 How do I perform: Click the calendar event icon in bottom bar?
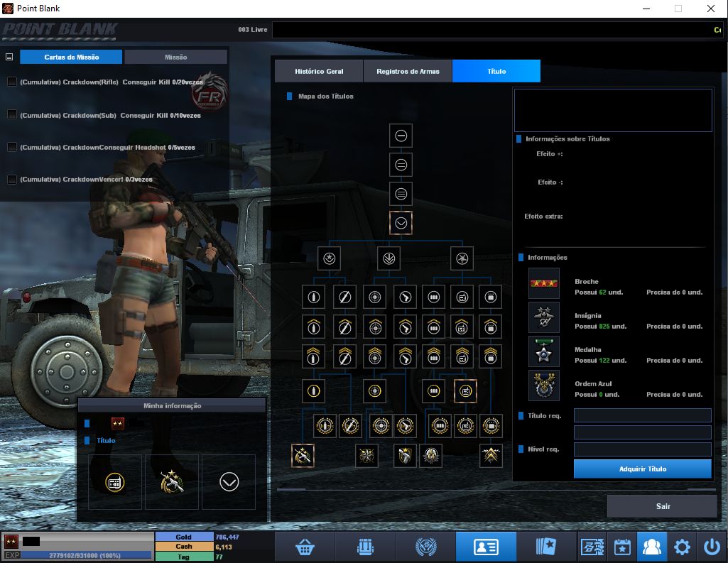622,547
